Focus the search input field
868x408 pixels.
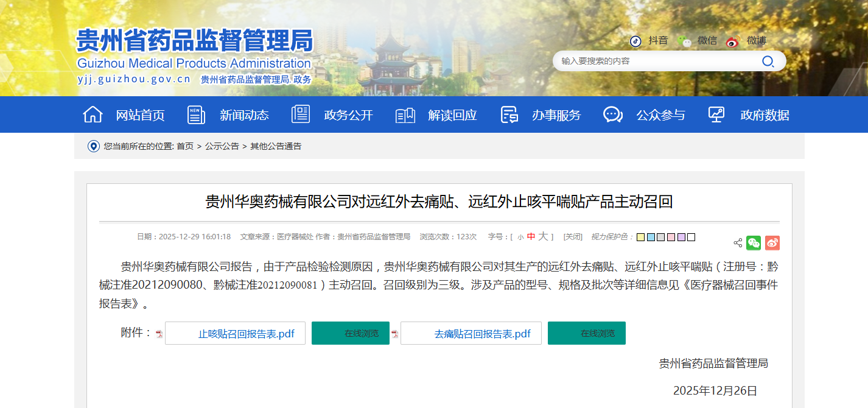tap(657, 61)
